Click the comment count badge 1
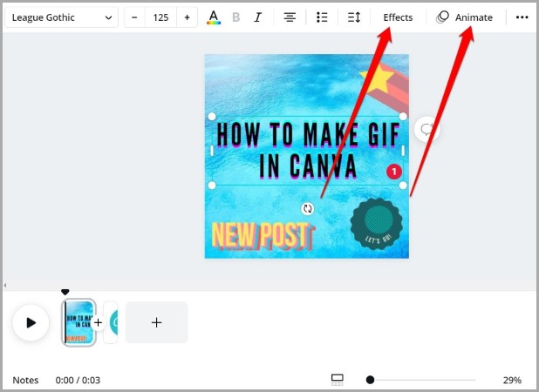Viewport: 539px width, 392px height. [x=394, y=172]
